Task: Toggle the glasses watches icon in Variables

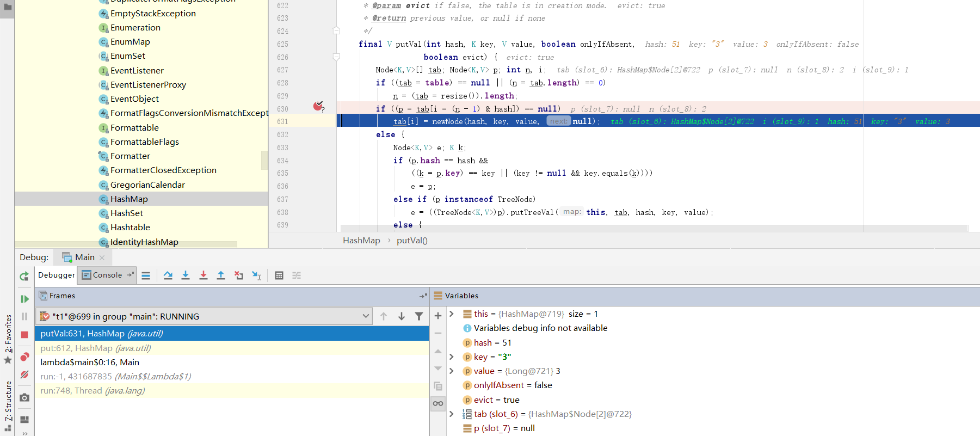Action: (438, 403)
